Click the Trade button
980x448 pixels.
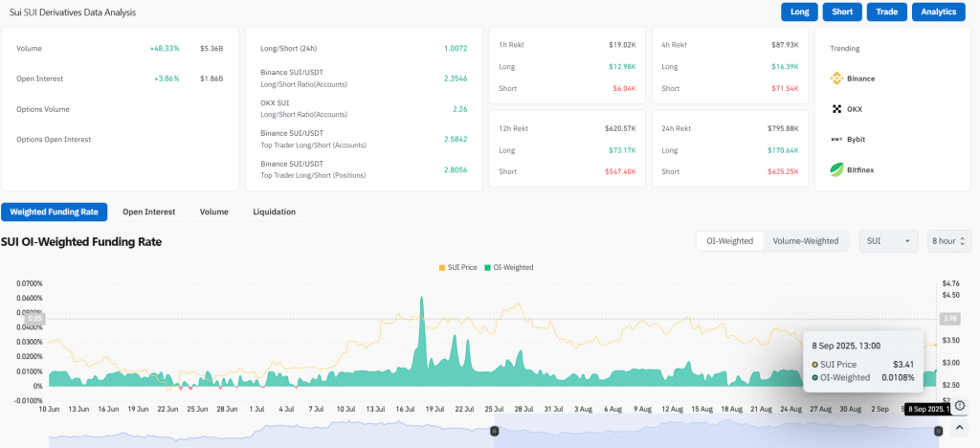tap(886, 12)
